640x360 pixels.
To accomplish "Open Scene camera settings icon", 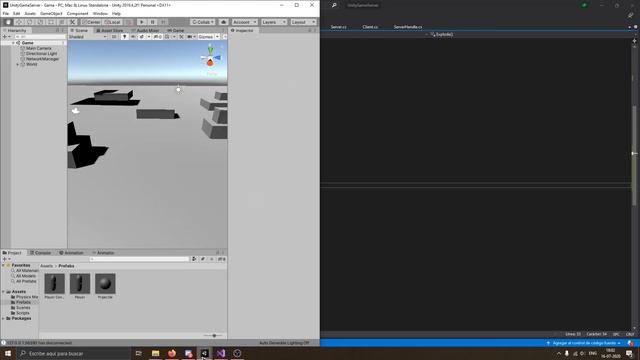I will point(189,37).
